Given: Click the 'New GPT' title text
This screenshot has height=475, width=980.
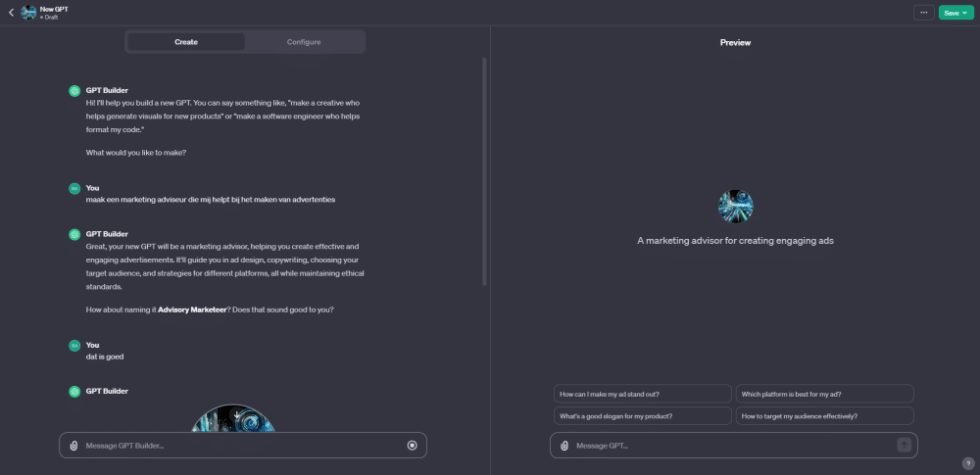Looking at the screenshot, I should coord(54,10).
